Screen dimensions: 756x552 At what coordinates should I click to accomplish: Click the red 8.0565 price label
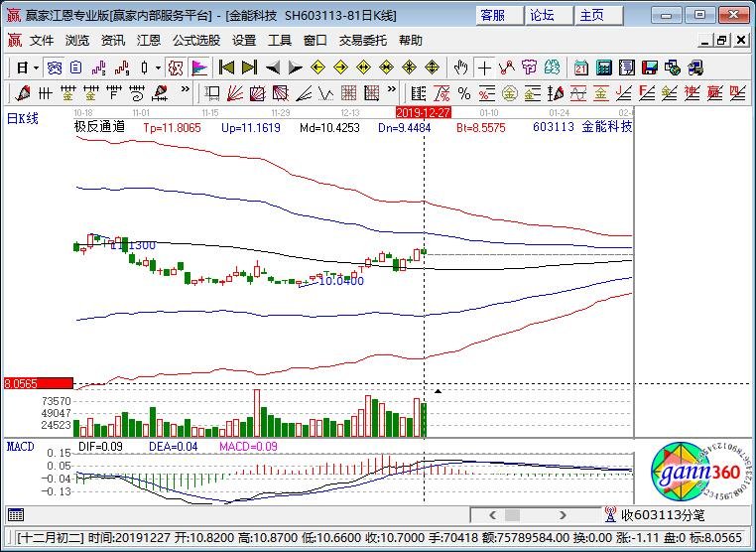coord(39,383)
